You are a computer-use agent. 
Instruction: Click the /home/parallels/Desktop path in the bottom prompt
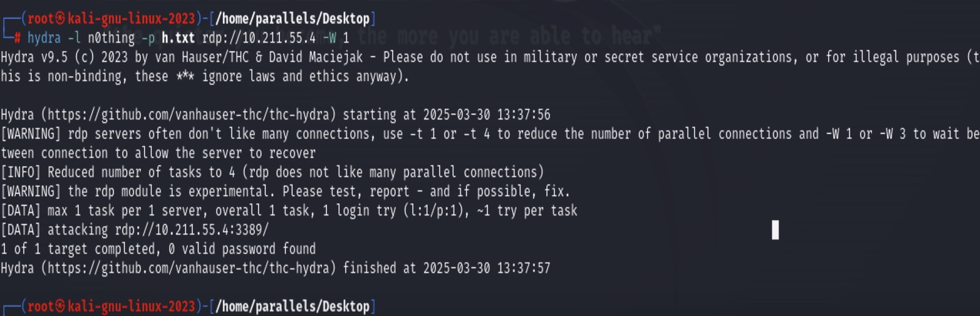(292, 306)
